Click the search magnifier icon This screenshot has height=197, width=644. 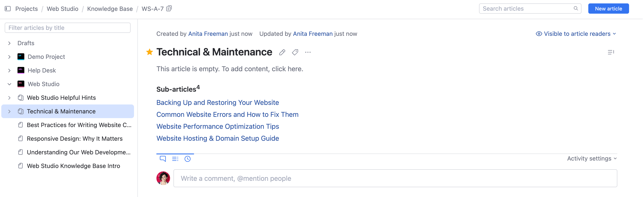pos(576,9)
